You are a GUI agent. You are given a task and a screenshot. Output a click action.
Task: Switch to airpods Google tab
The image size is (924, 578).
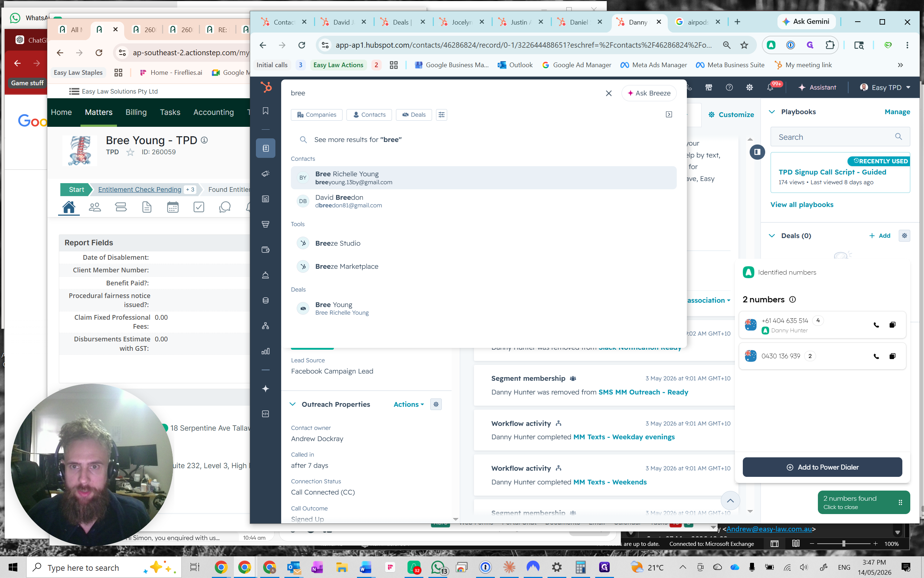point(697,22)
